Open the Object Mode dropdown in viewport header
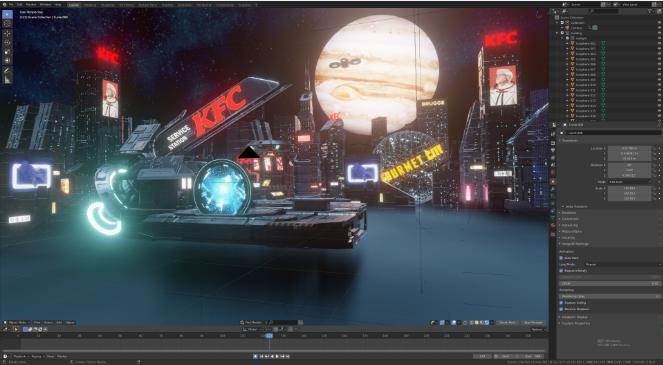 (x=17, y=322)
